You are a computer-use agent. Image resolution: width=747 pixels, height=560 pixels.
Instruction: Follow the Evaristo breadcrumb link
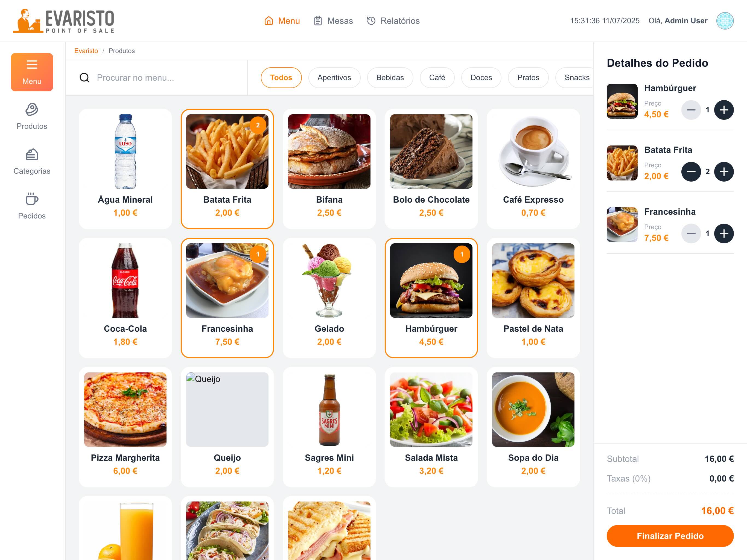pos(86,51)
